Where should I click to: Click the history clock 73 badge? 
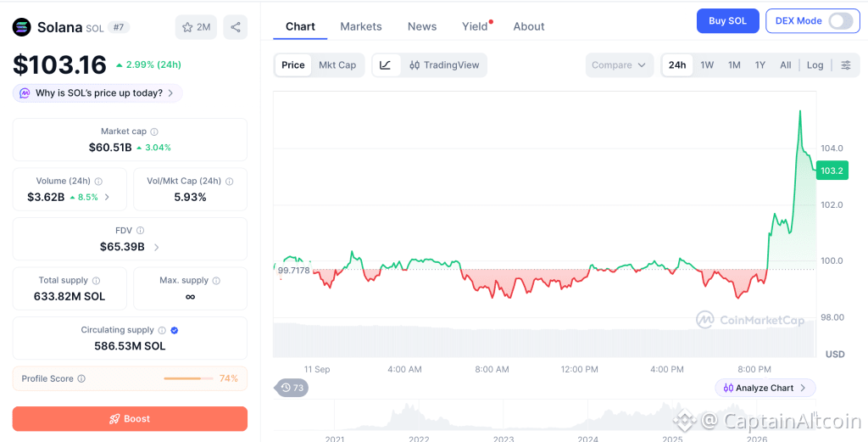coord(292,388)
